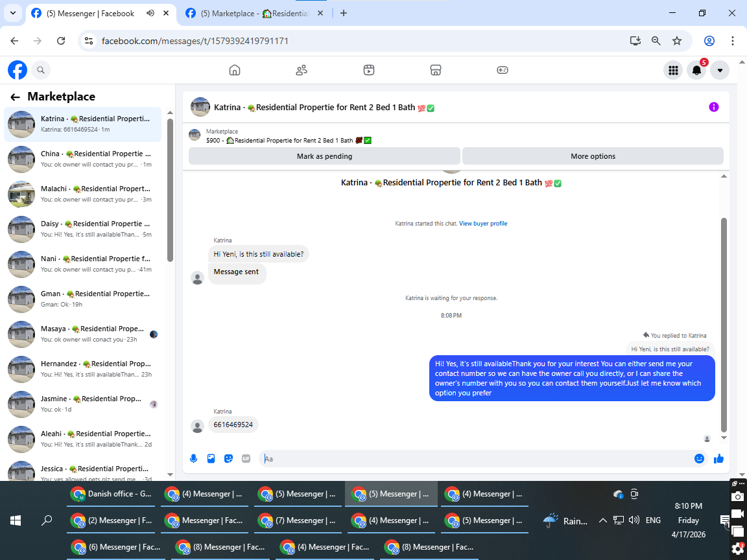Click the message input field

point(477,459)
